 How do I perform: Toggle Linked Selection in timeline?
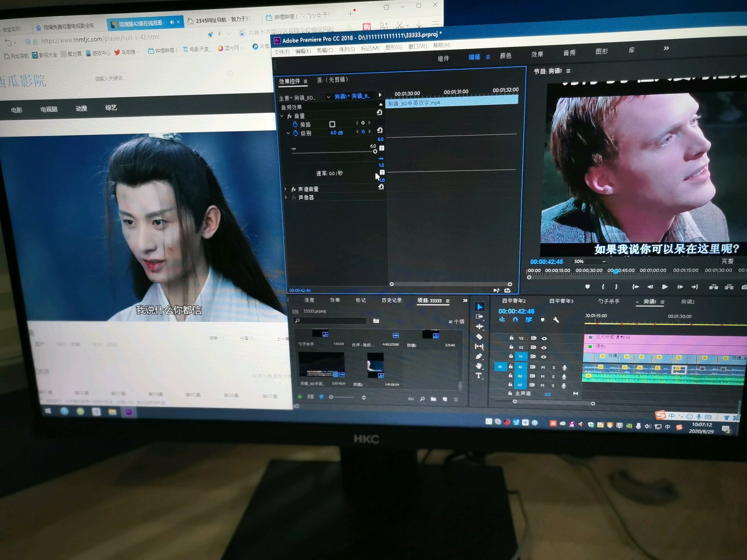click(529, 320)
